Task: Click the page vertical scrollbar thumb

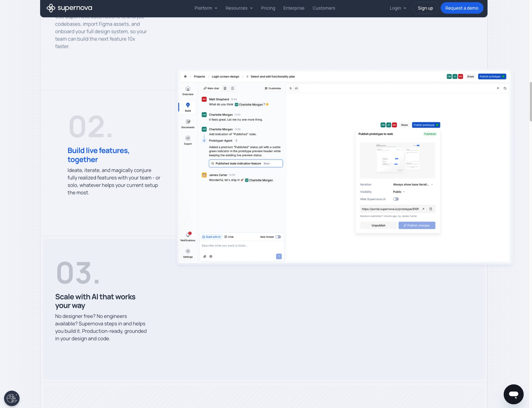Action: [530, 102]
